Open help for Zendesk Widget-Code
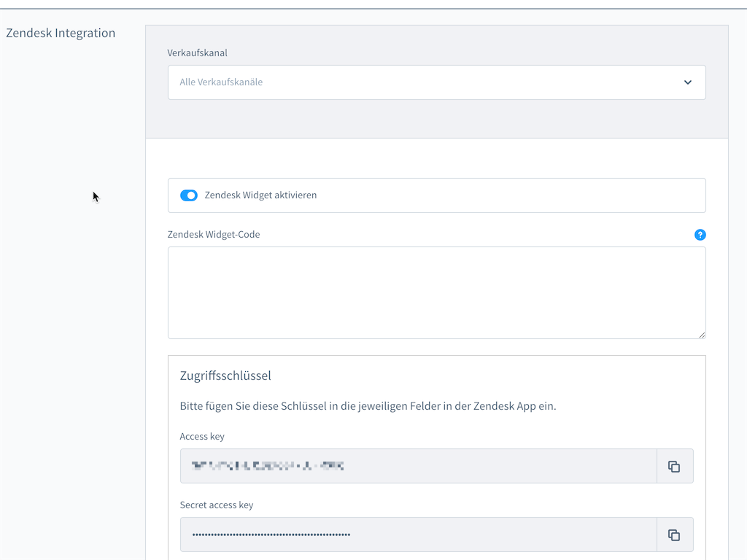The image size is (747, 560). [700, 235]
